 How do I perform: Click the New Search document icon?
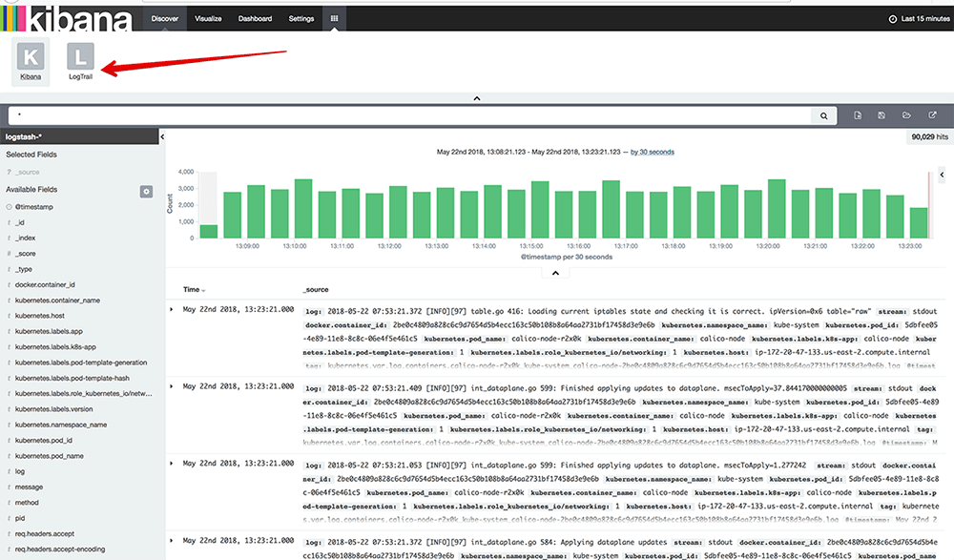[858, 115]
